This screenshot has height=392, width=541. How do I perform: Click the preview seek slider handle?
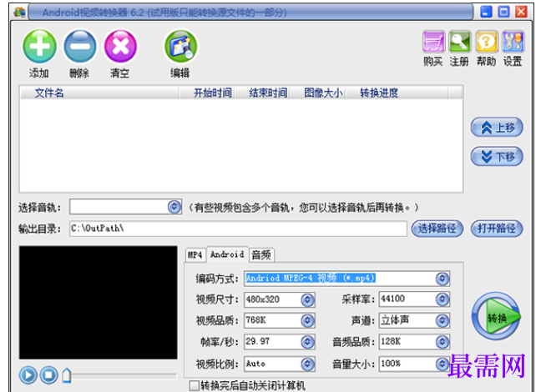tap(67, 375)
